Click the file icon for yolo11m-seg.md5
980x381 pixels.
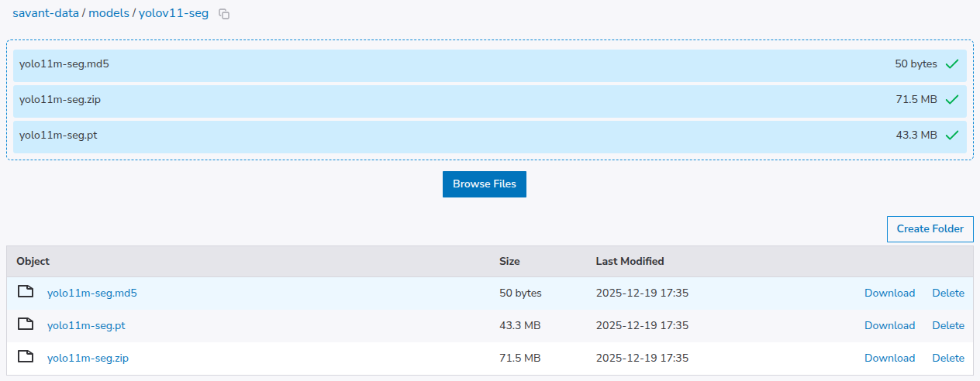pos(26,292)
